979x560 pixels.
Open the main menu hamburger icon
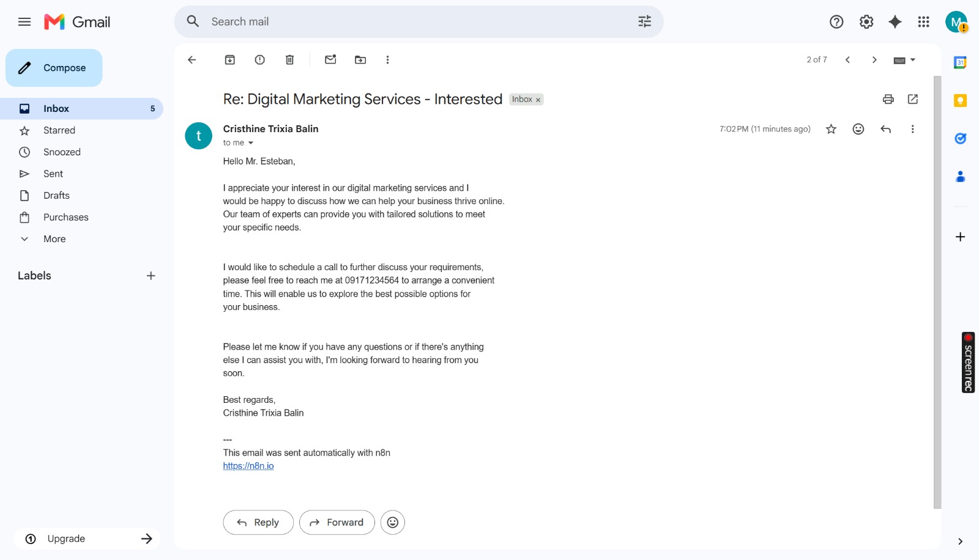24,22
